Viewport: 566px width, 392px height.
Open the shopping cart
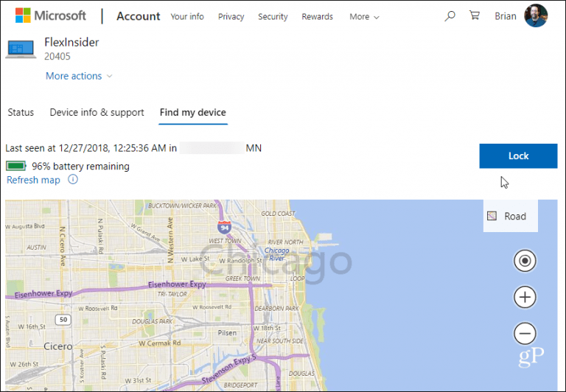[475, 15]
